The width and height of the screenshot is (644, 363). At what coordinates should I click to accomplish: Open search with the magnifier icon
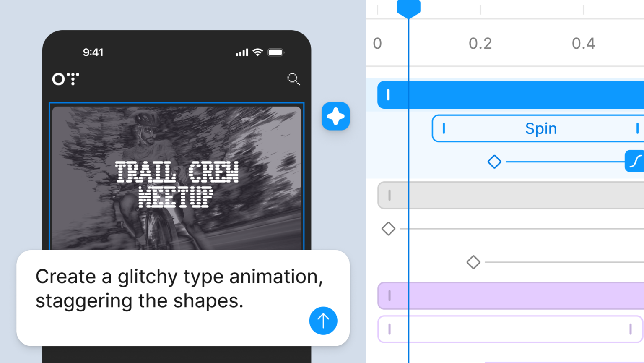coord(293,79)
